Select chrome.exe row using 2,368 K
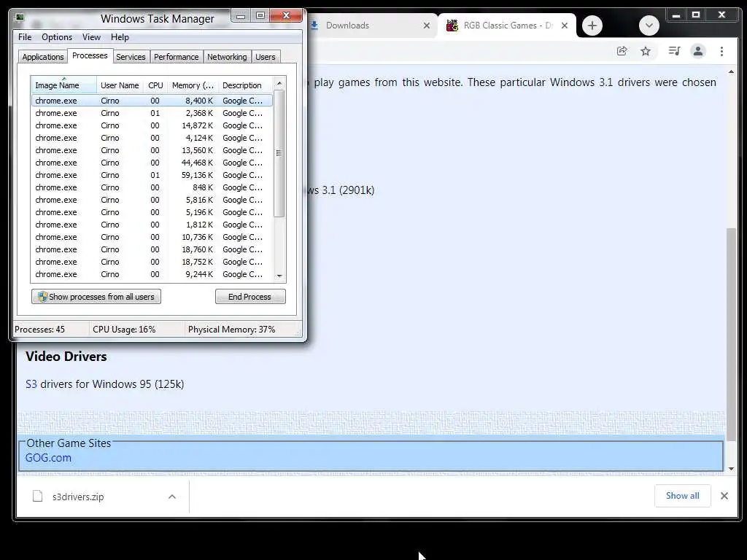The image size is (747, 560). coord(152,113)
